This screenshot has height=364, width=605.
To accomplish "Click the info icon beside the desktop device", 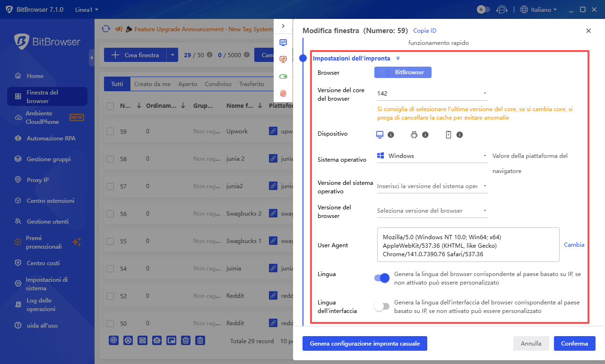I will pos(391,135).
